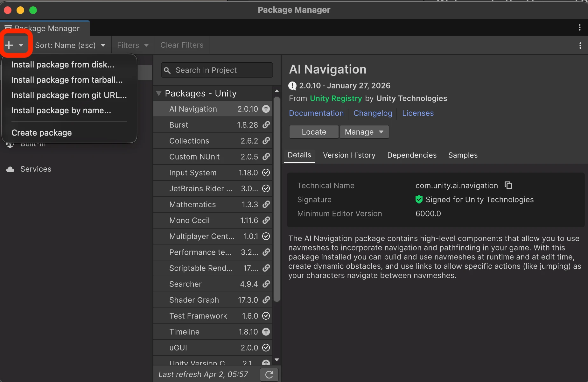This screenshot has width=588, height=382.
Task: Open the Filters dropdown
Action: tap(133, 45)
